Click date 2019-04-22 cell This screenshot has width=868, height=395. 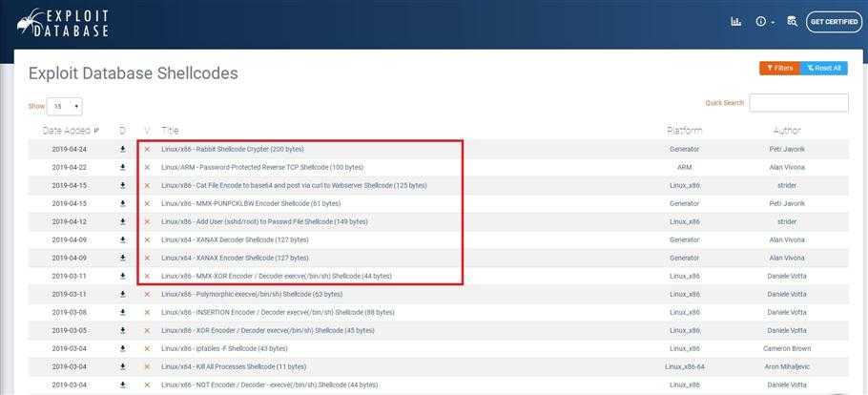tap(70, 167)
